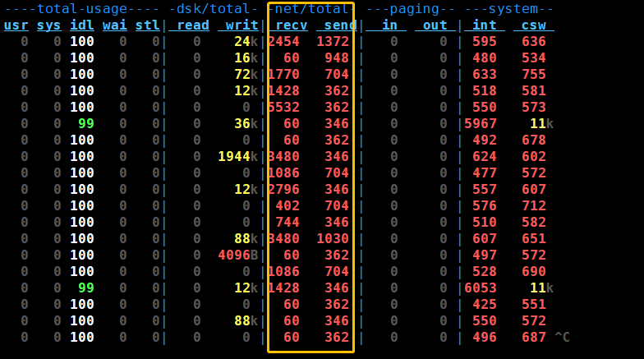Select the int value '595'

(x=485, y=41)
